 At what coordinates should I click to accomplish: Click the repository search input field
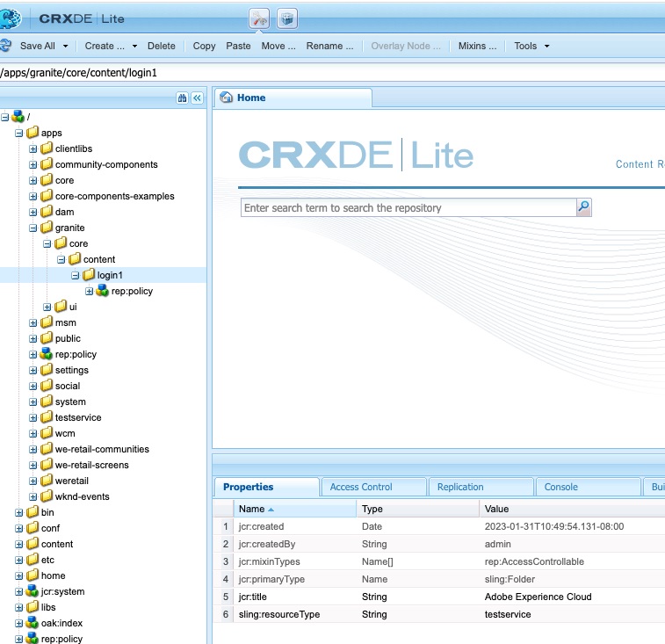408,207
